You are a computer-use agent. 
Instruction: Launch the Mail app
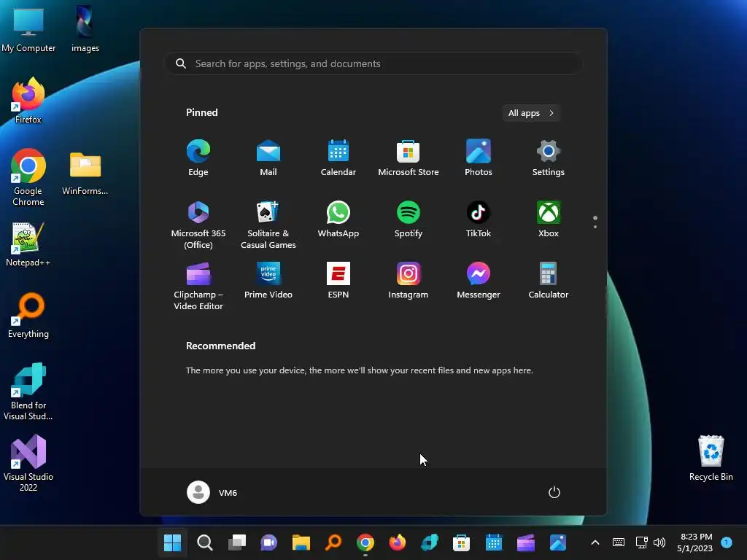pyautogui.click(x=268, y=158)
